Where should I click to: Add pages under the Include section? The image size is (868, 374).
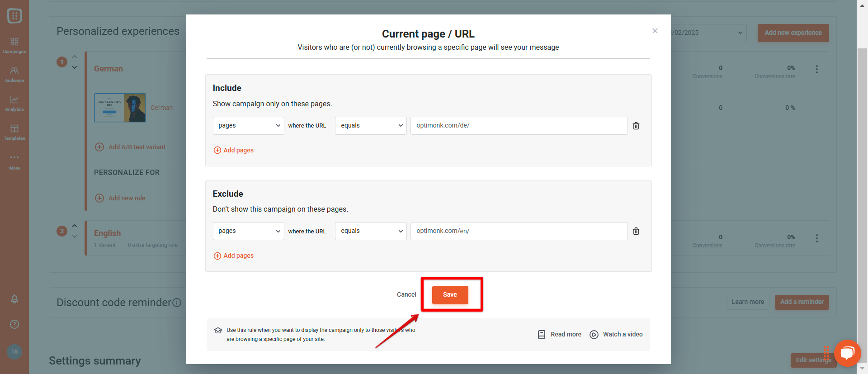tap(234, 150)
